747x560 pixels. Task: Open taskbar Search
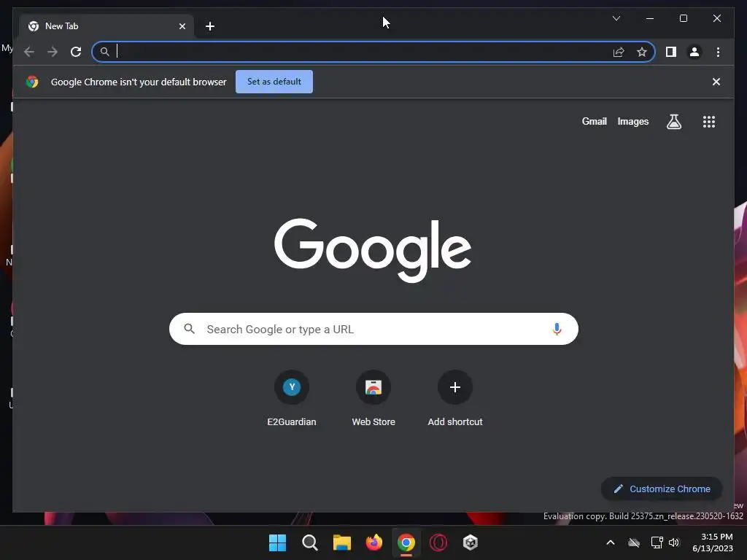309,542
